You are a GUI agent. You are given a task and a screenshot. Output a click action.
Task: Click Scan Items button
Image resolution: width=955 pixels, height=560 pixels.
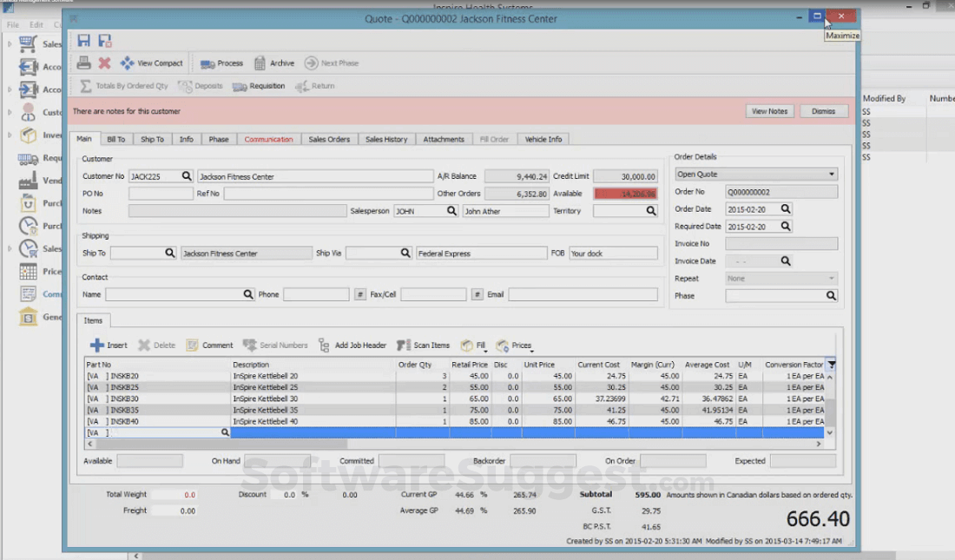424,346
